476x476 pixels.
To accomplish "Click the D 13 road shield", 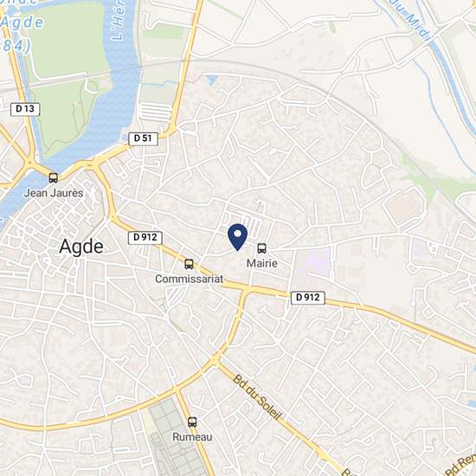I will click(x=25, y=109).
